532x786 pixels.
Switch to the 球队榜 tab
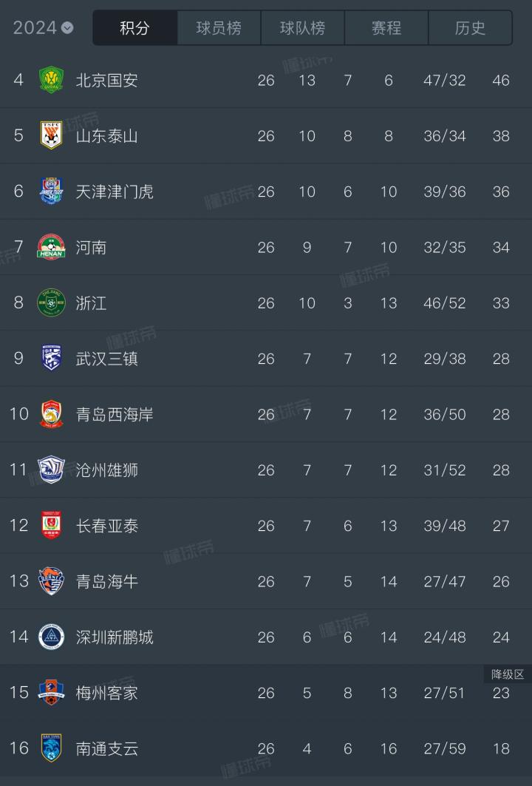click(302, 27)
